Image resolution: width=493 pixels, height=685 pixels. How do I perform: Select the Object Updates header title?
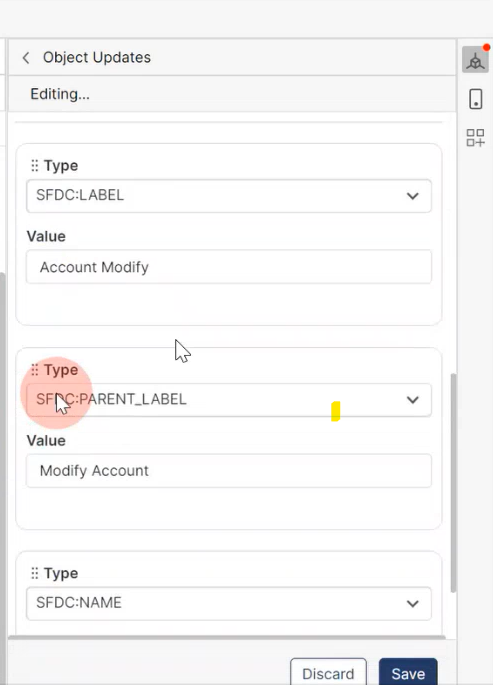point(97,58)
